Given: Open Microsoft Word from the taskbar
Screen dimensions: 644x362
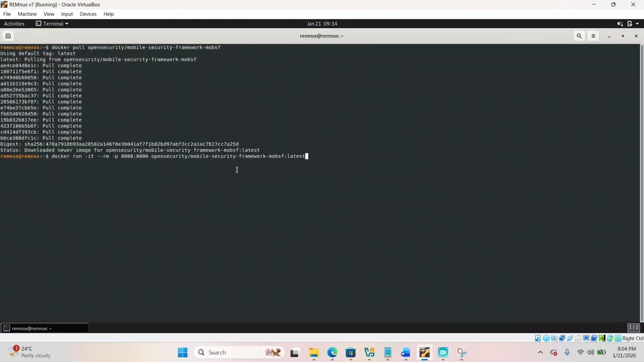Looking at the screenshot, I should (x=406, y=352).
